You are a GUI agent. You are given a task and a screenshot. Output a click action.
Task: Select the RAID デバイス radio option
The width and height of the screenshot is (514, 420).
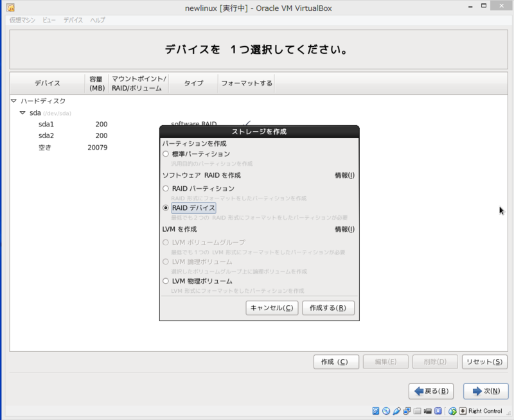pyautogui.click(x=166, y=207)
